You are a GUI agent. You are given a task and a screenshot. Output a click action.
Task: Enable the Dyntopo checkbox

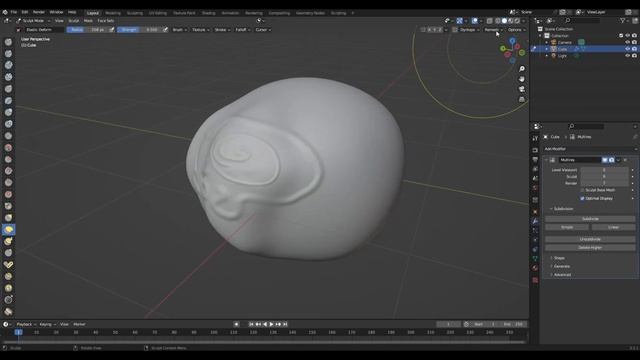[455, 30]
